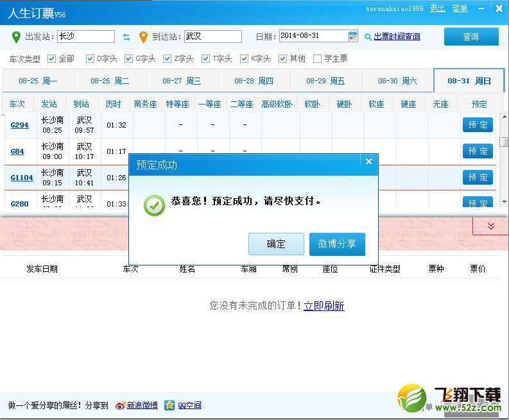The height and width of the screenshot is (420, 509).
Task: Toggle the T字头 checkbox
Action: (x=205, y=59)
